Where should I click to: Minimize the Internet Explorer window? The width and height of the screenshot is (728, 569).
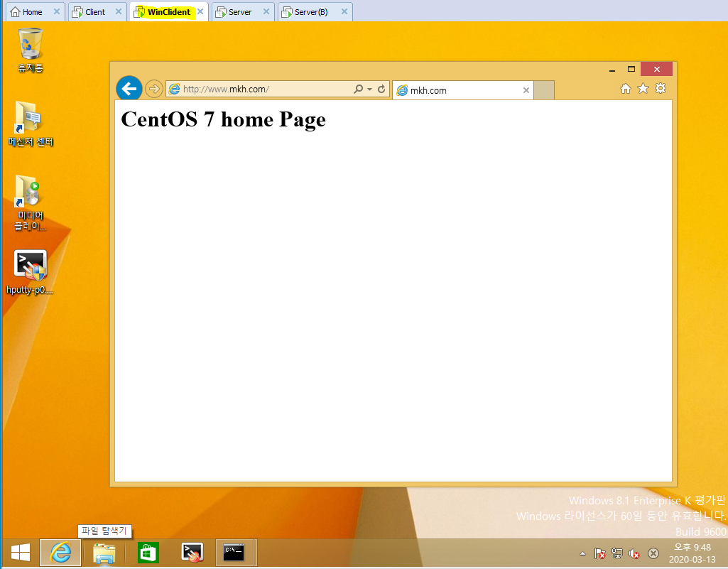(x=612, y=69)
